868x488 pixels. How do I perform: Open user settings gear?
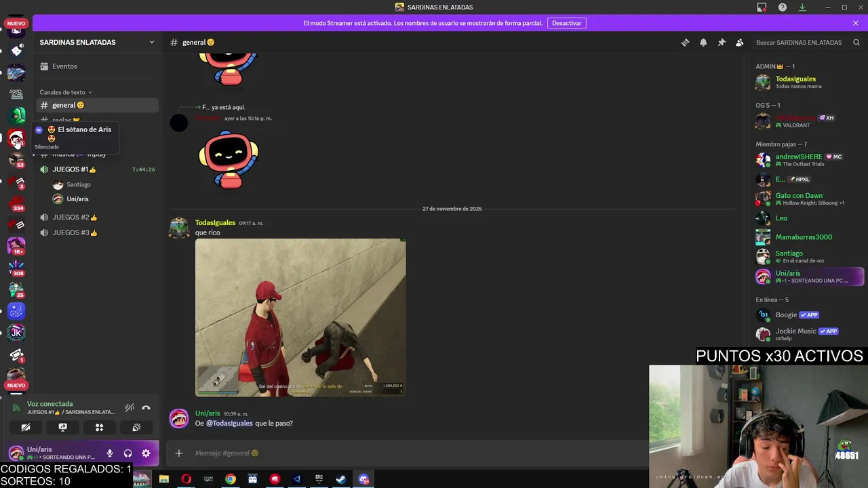coord(146,453)
